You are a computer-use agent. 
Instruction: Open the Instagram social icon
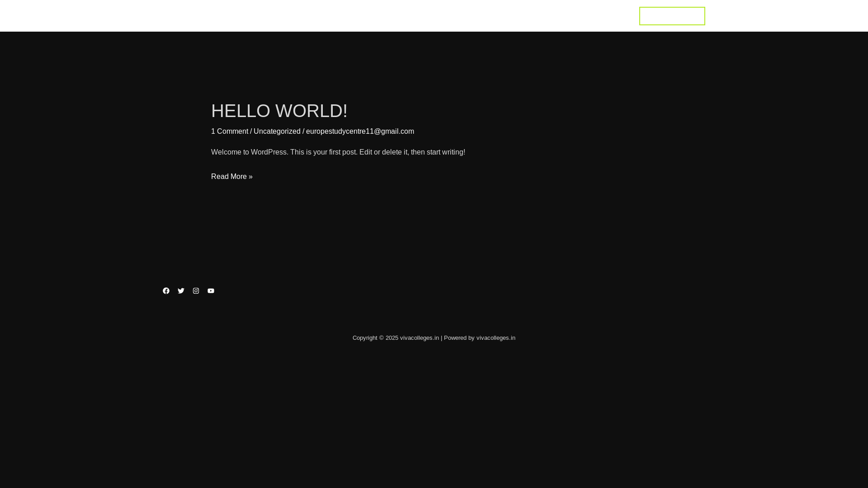point(196,291)
